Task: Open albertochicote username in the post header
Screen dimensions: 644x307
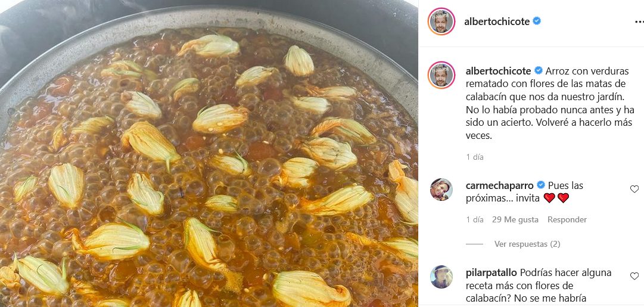Action: coord(497,21)
